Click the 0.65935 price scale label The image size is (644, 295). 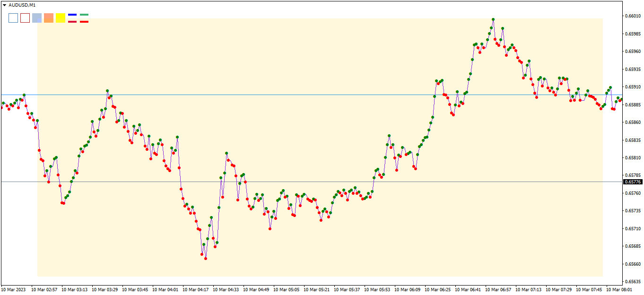pos(633,69)
